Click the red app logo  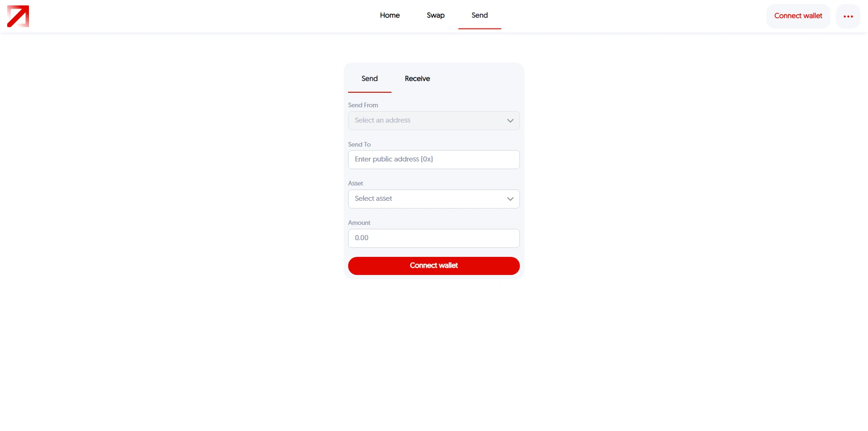point(18,16)
